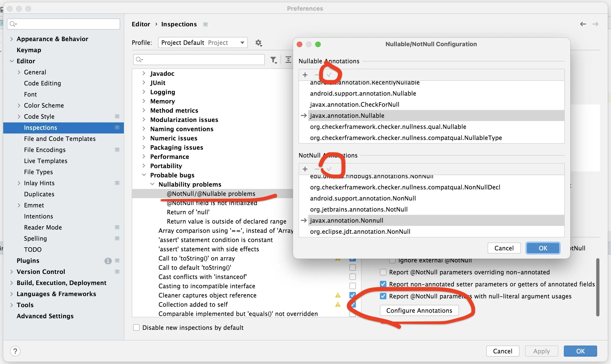
Task: Open the Project Default profile dropdown
Action: click(x=203, y=43)
